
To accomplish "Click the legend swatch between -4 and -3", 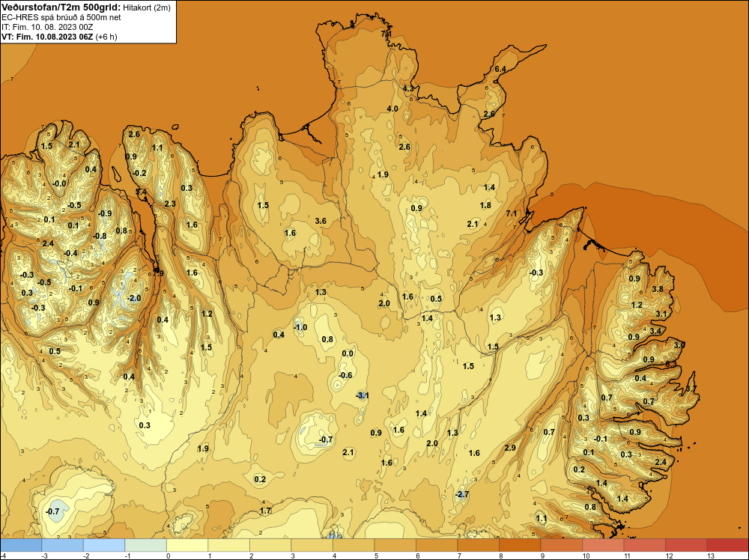I will (21, 545).
